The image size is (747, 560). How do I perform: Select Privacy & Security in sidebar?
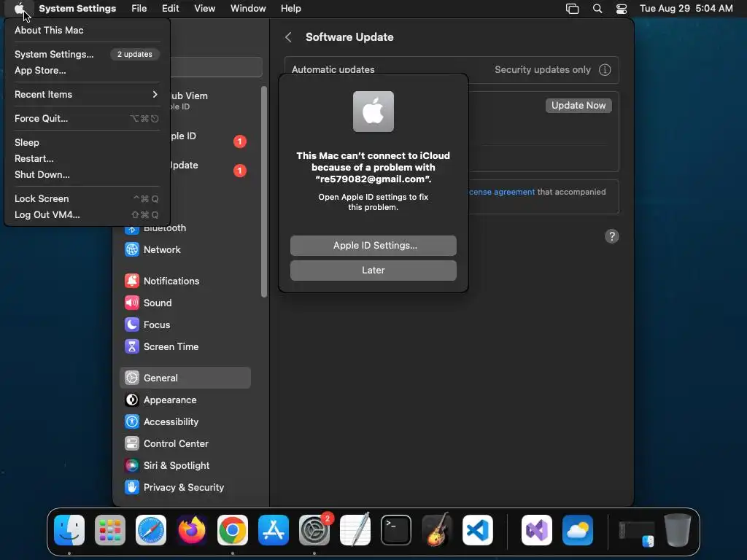(x=185, y=487)
